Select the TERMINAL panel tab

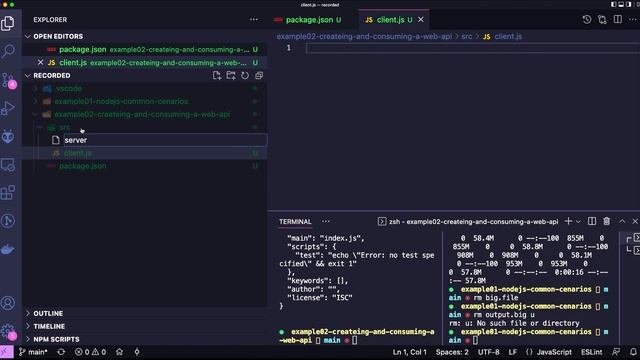295,221
